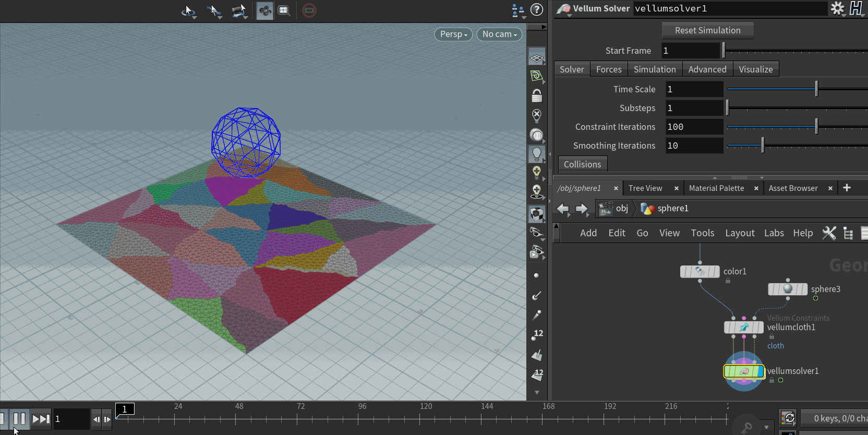Open the network Add menu
The height and width of the screenshot is (435, 868).
click(588, 233)
